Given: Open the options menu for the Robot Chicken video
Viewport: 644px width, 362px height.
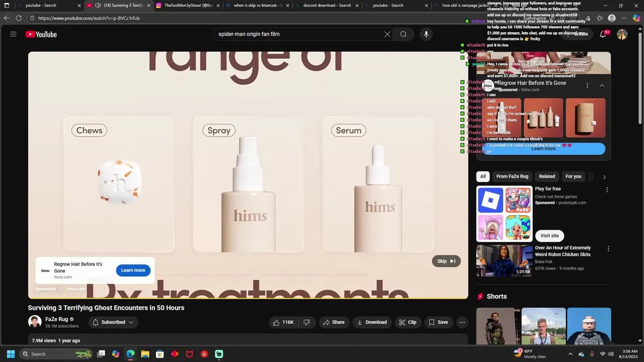Looking at the screenshot, I should point(608,249).
